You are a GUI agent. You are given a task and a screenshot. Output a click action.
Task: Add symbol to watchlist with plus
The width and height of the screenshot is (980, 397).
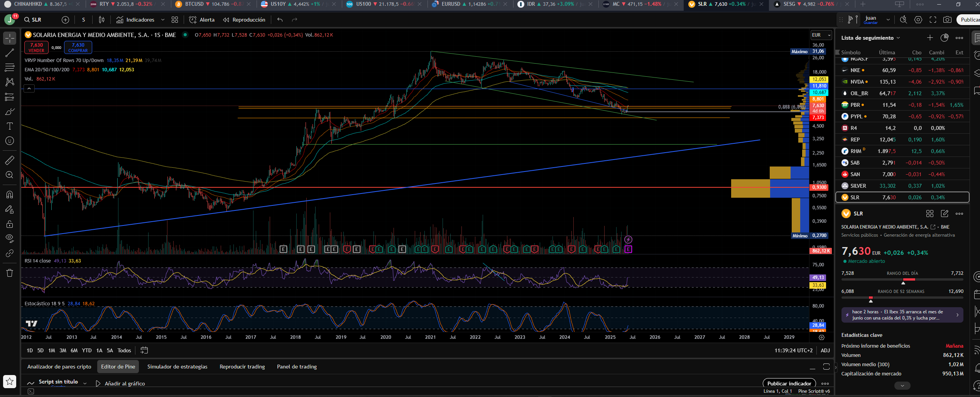[930, 38]
